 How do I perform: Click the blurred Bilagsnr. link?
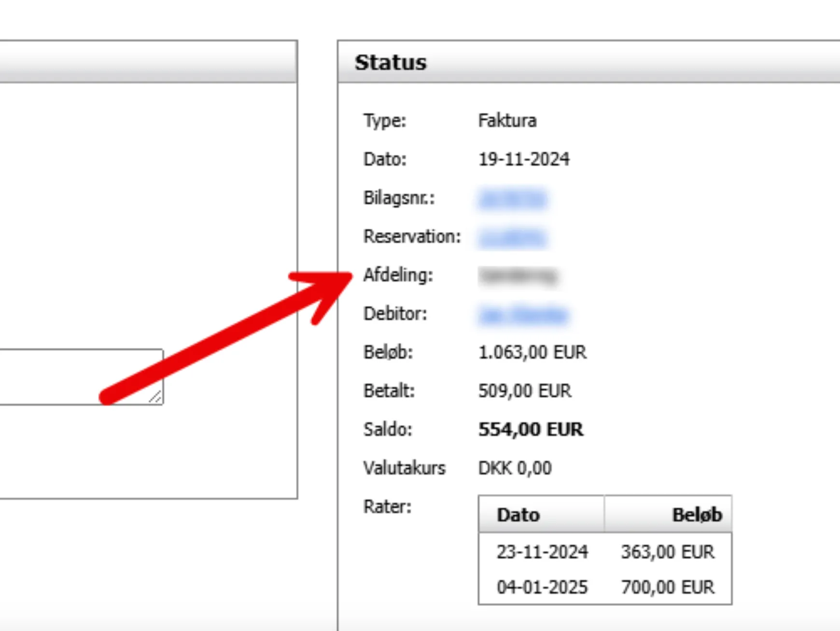(x=512, y=199)
